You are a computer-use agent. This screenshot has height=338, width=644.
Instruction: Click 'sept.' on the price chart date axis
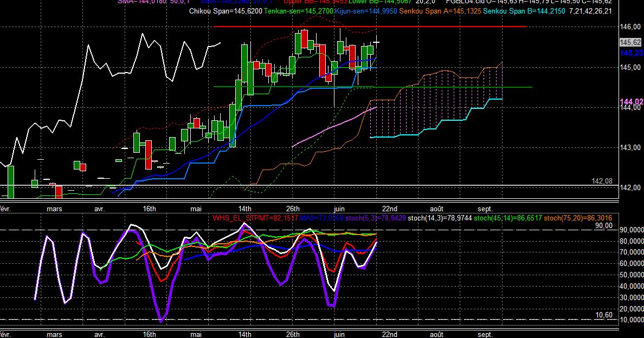click(486, 209)
